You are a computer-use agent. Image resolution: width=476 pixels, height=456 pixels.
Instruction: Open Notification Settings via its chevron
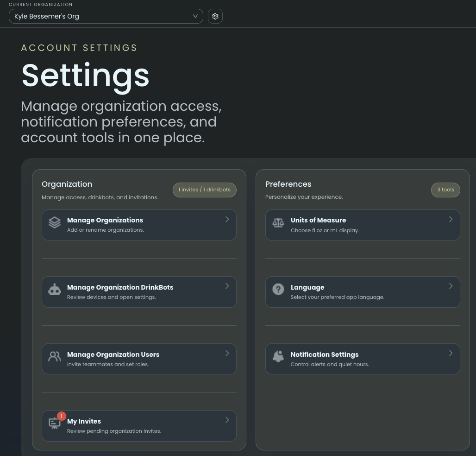451,353
